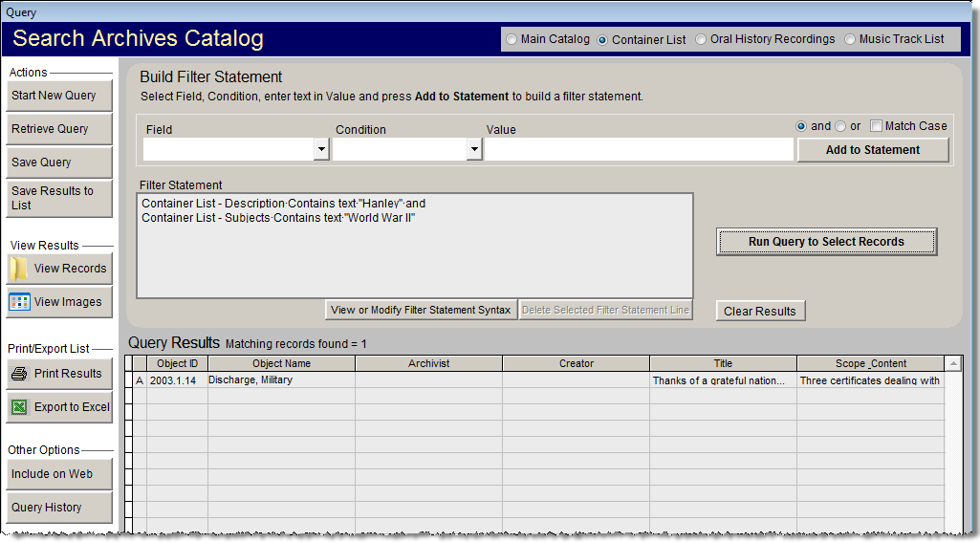The image size is (980, 542).
Task: Choose the Music Track List radio button
Action: point(851,39)
